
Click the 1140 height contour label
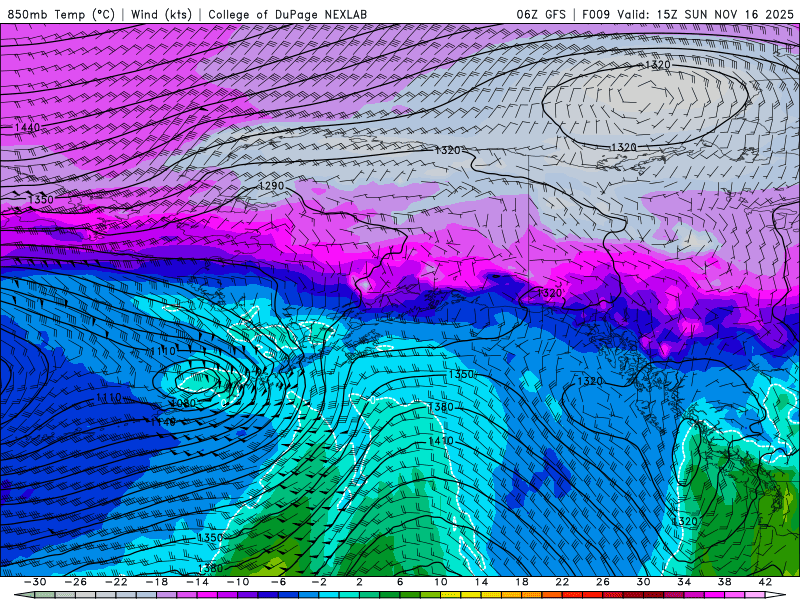point(163,422)
